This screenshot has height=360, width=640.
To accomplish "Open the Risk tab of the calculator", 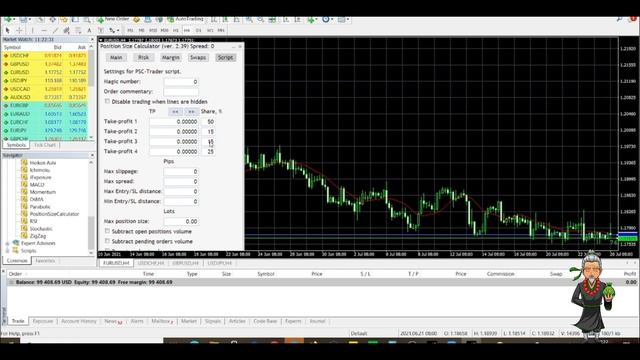I will click(x=143, y=58).
